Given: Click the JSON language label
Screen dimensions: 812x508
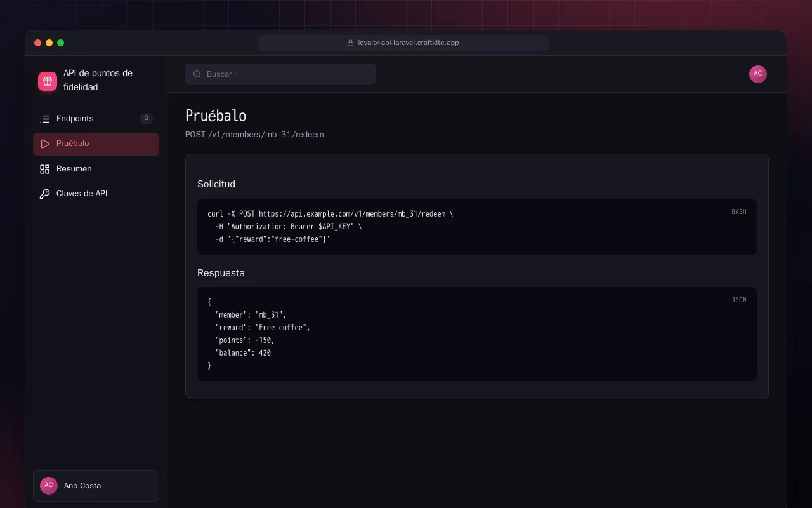Looking at the screenshot, I should coord(739,300).
